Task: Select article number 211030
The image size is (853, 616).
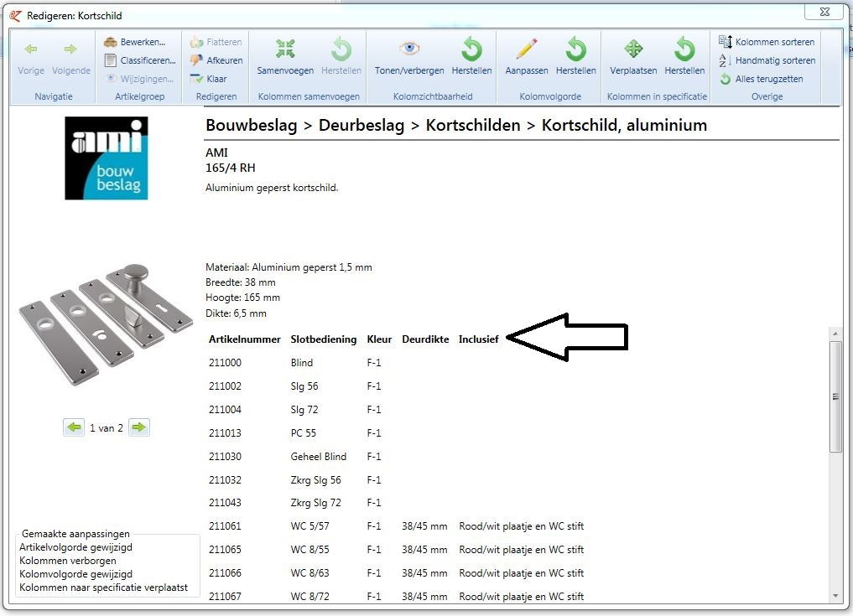Action: tap(226, 456)
